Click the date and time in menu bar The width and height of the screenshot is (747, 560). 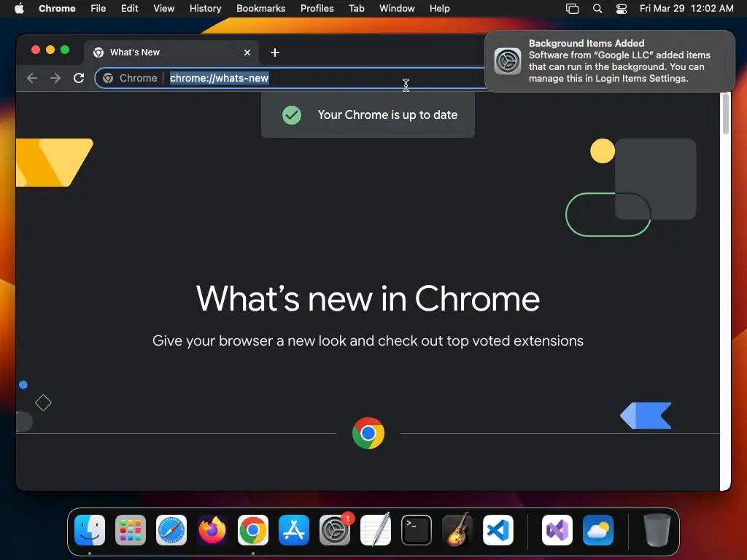[x=686, y=8]
